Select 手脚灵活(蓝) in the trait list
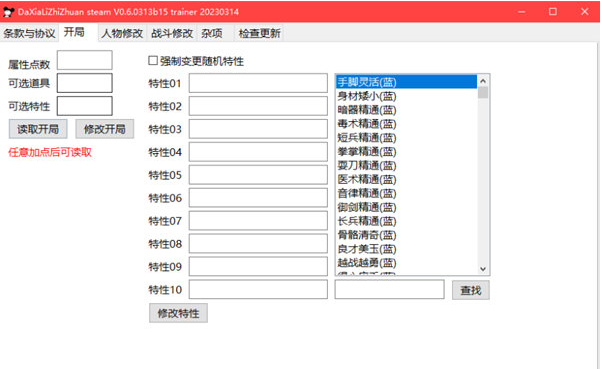Screen dimensions: 602x369 [x=406, y=82]
